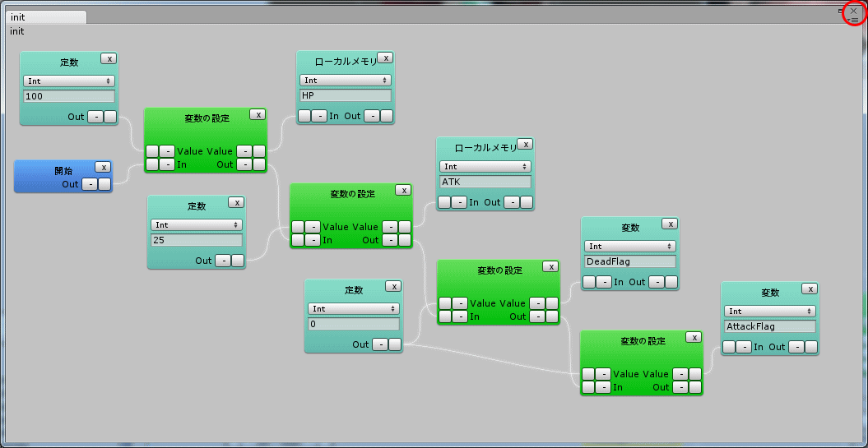Click Out minus button on 0 constant node
868x448 pixels.
coord(380,344)
